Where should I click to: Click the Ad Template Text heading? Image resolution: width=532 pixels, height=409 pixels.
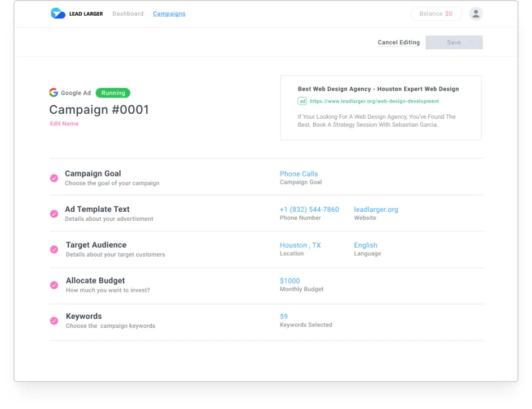(97, 209)
